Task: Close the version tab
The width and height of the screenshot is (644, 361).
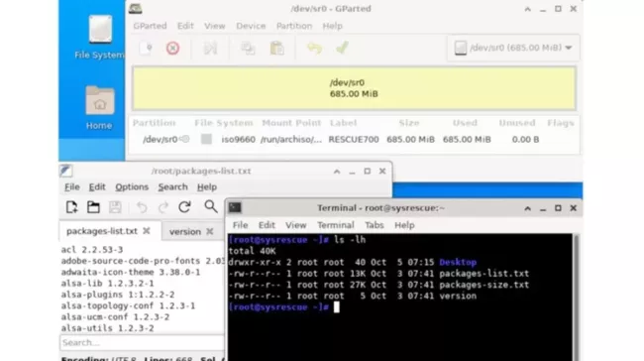Action: [x=209, y=231]
